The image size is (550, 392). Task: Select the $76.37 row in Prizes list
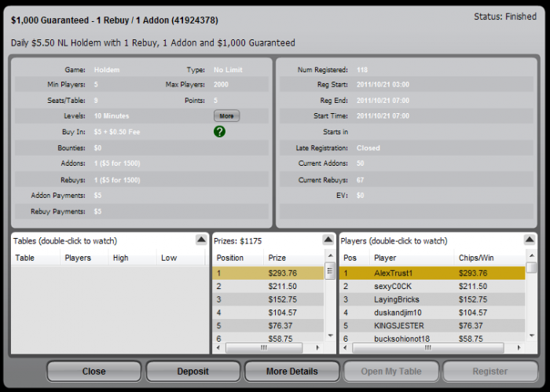pyautogui.click(x=268, y=326)
